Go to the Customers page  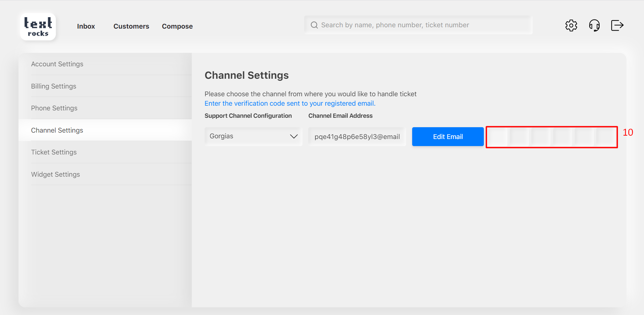pos(131,26)
